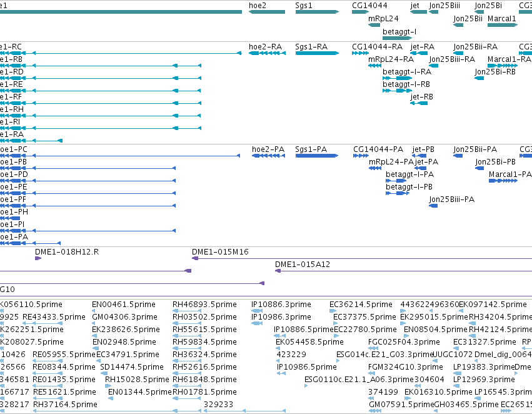Click the mRpL24 gene label
The image size is (532, 414).
tap(383, 19)
